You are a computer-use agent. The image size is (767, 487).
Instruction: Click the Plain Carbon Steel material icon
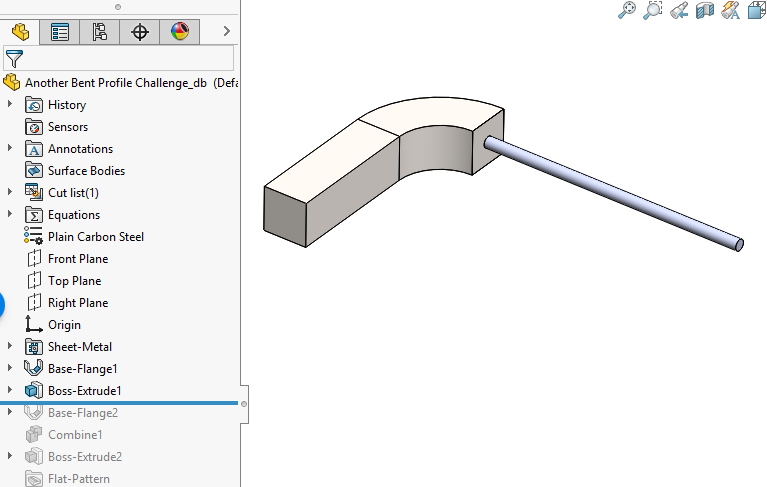point(33,236)
